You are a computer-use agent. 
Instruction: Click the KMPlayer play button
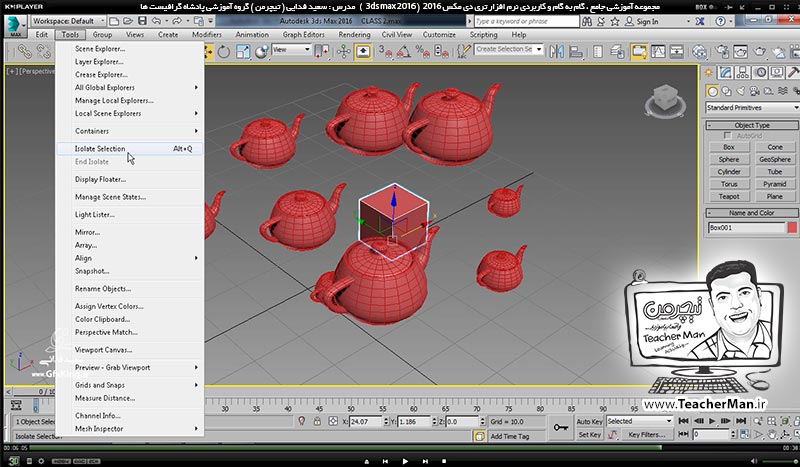405,461
